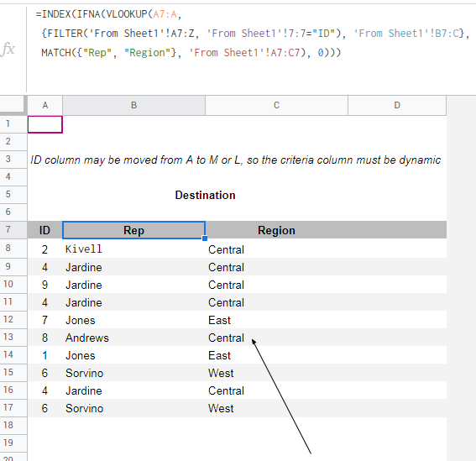The image size is (476, 461).
Task: Select ID value 8 in row 13
Action: pos(45,338)
